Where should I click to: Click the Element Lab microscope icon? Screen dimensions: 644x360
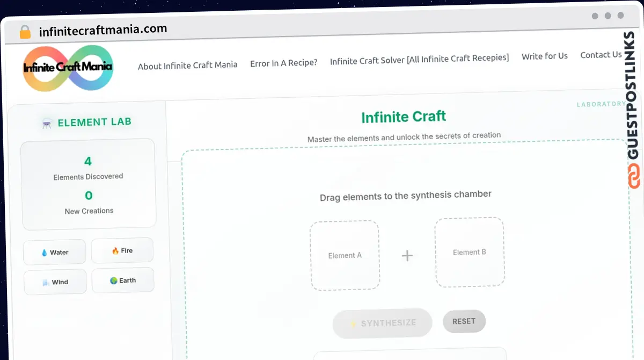[x=47, y=124]
